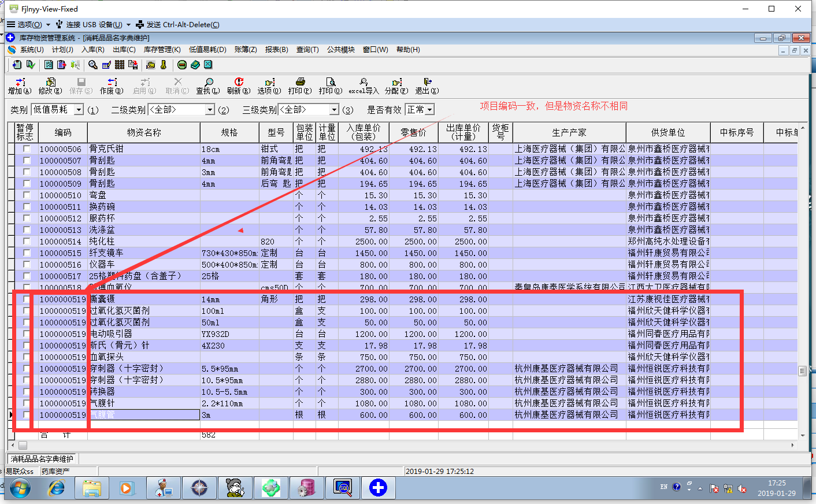Click the 消耗品品名字典维护 bottom tab
This screenshot has height=504, width=816.
(42, 459)
